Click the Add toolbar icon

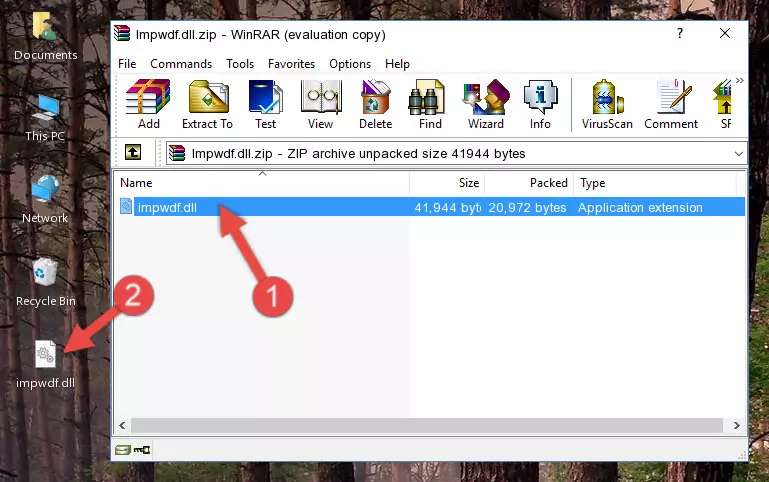point(148,104)
